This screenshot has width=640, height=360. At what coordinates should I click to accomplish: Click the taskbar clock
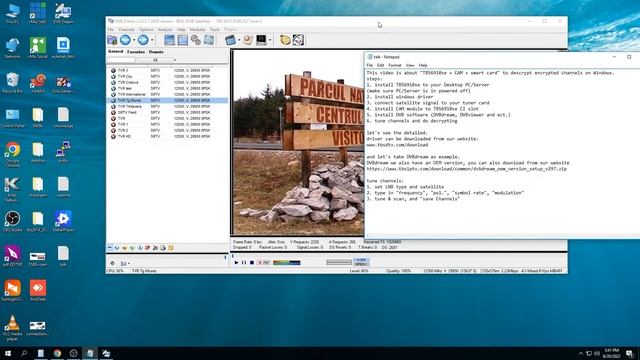pos(612,353)
